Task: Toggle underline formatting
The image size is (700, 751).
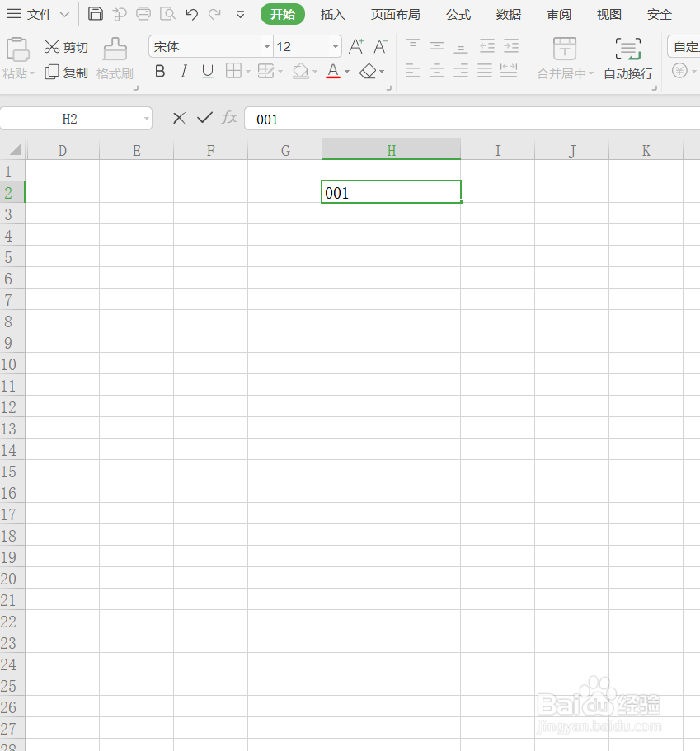Action: point(208,72)
